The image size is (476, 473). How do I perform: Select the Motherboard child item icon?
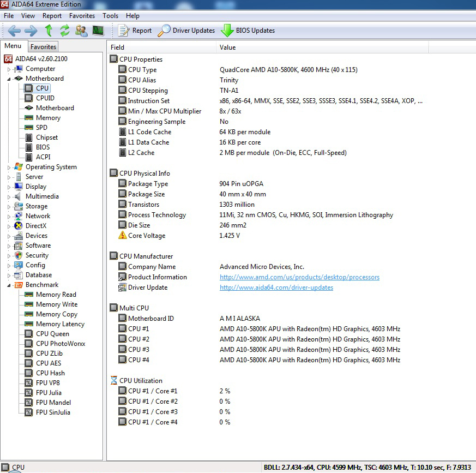[x=29, y=108]
